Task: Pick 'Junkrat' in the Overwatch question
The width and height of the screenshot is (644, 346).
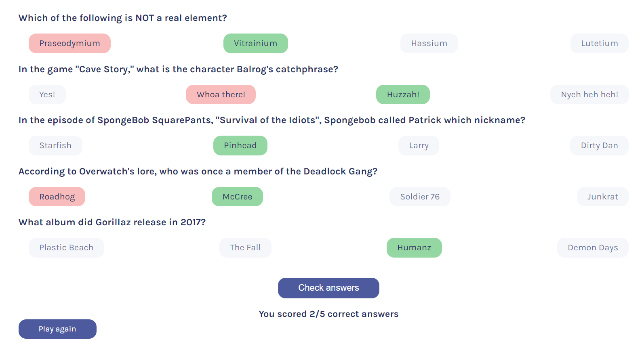Action: click(x=602, y=197)
